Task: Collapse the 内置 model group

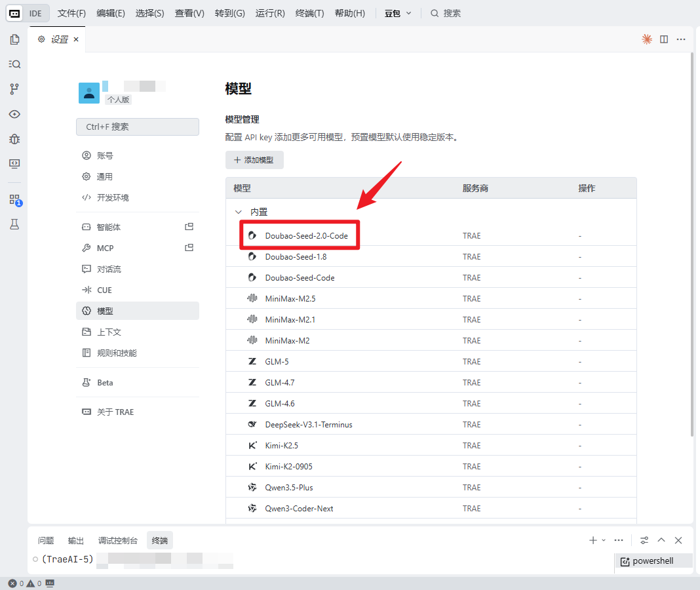Action: [238, 212]
